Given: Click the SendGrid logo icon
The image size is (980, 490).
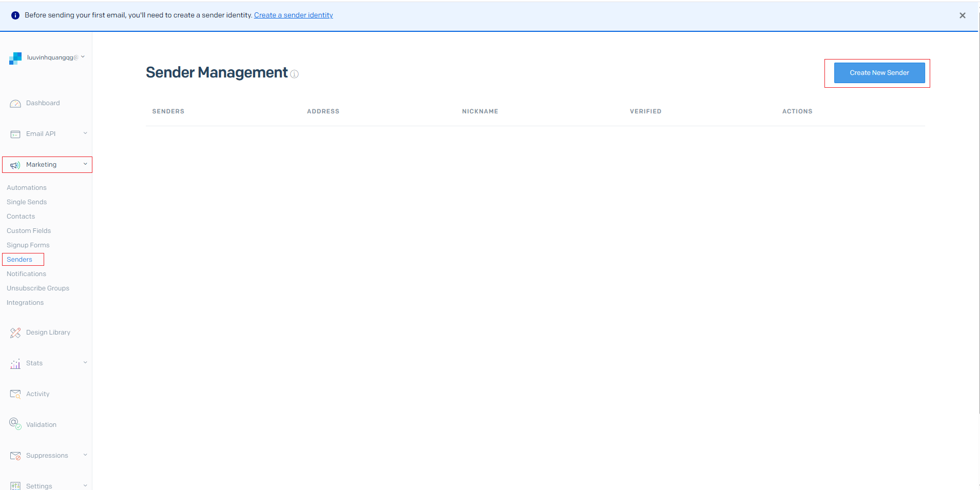Looking at the screenshot, I should pyautogui.click(x=15, y=58).
